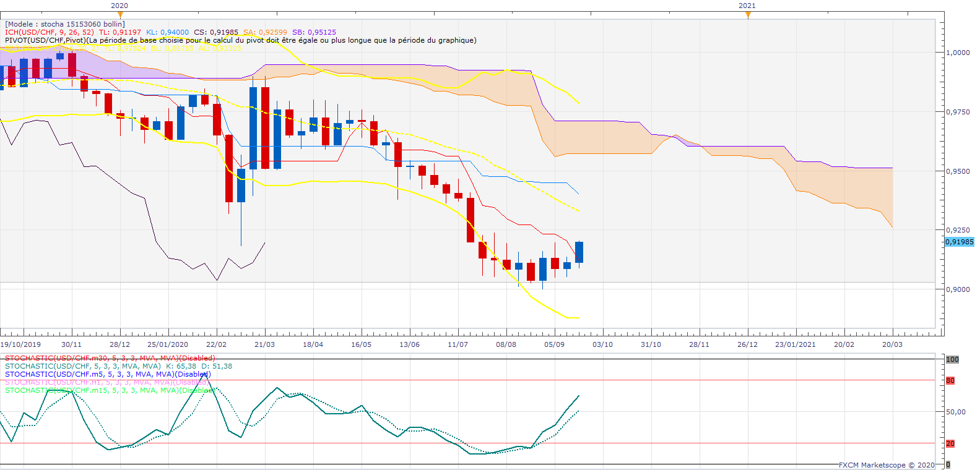This screenshot has width=980, height=470.
Task: Click the red 80 overbought level tag
Action: [950, 381]
